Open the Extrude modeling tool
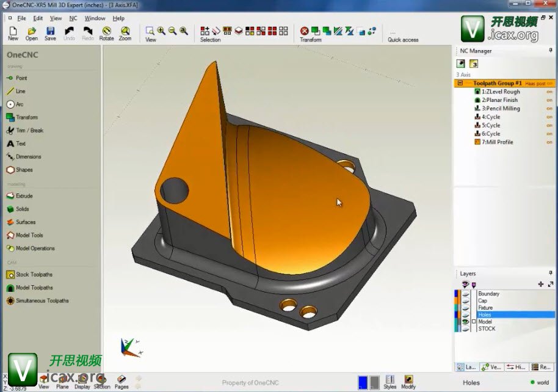 pyautogui.click(x=24, y=196)
